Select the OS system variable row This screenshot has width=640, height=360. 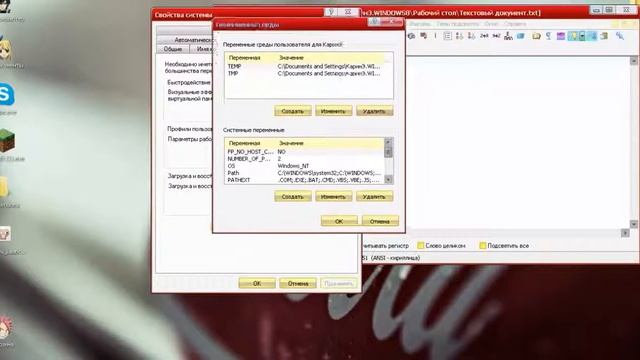305,166
